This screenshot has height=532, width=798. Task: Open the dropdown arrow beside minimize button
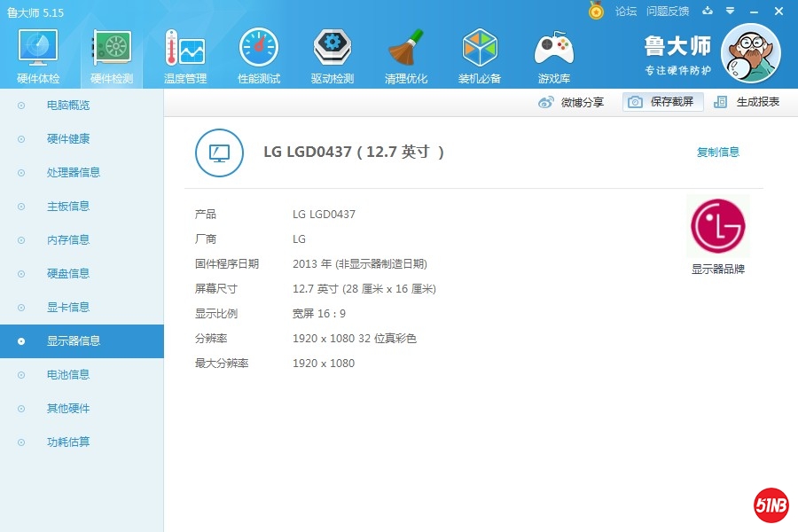pos(731,12)
